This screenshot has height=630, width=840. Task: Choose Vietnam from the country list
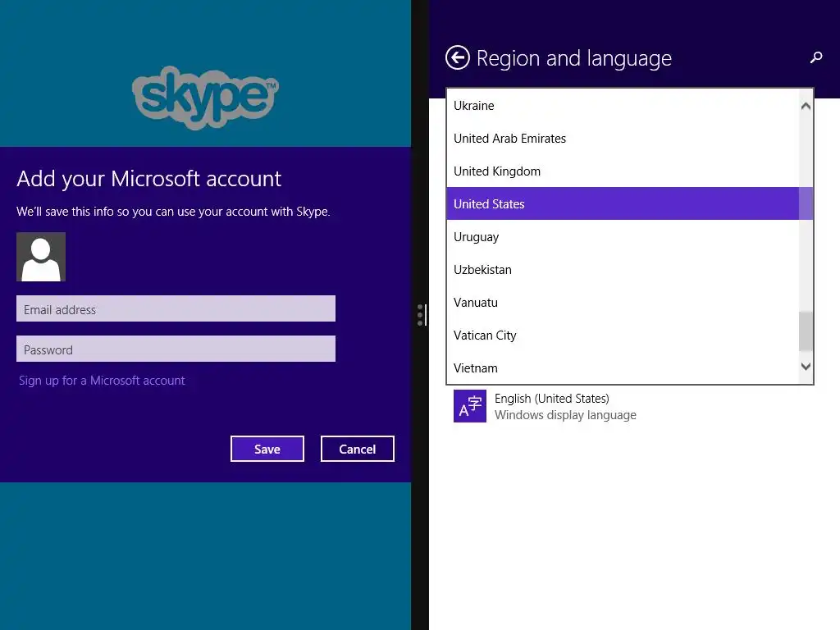[623, 367]
